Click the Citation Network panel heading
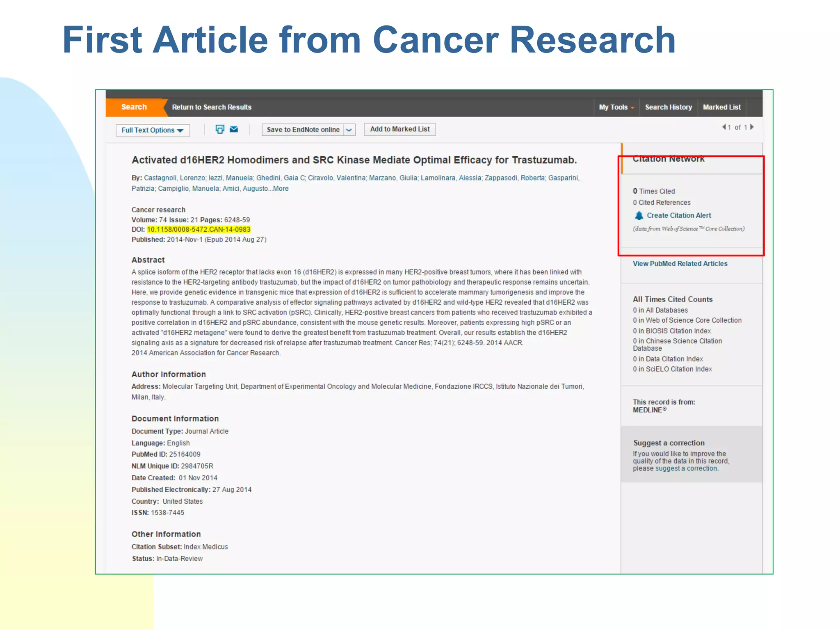Screen dimensions: 840x630 [669, 159]
